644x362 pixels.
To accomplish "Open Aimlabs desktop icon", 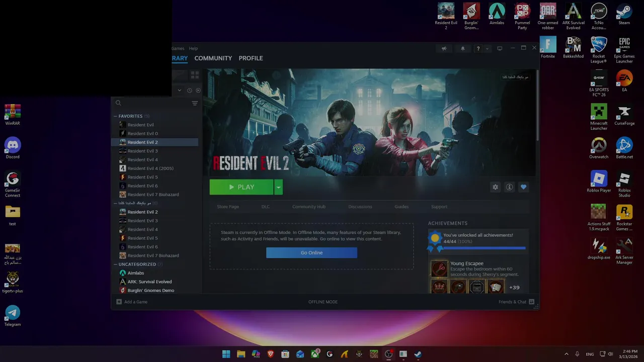I will pos(497,14).
